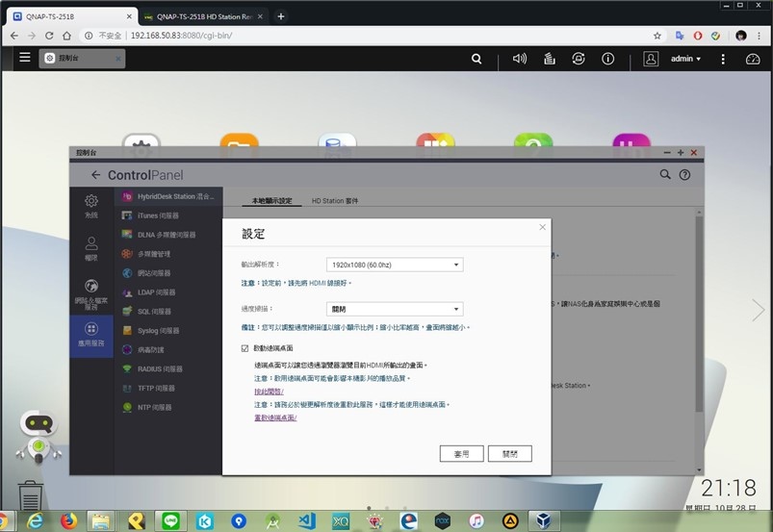Select Applications category in sidebar

click(x=91, y=335)
